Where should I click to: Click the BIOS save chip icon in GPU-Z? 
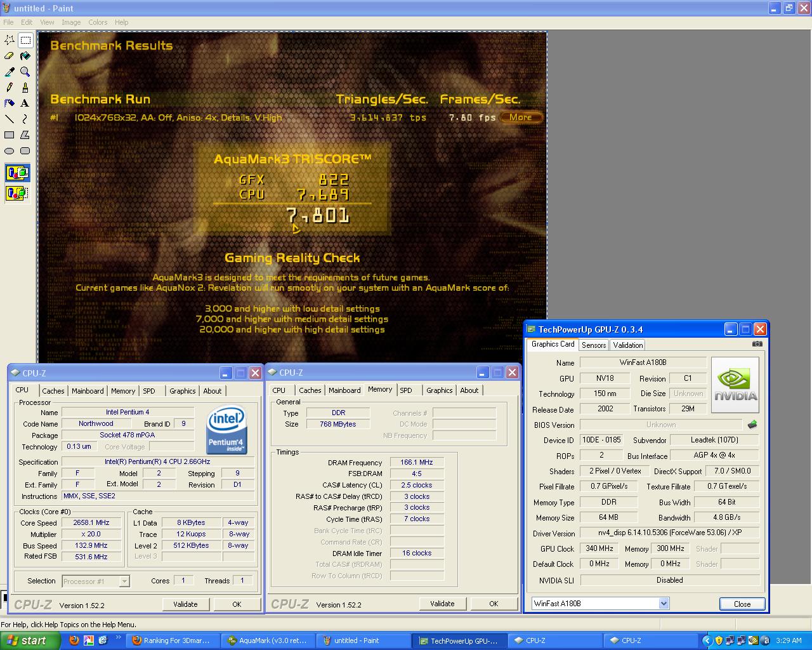coord(752,425)
